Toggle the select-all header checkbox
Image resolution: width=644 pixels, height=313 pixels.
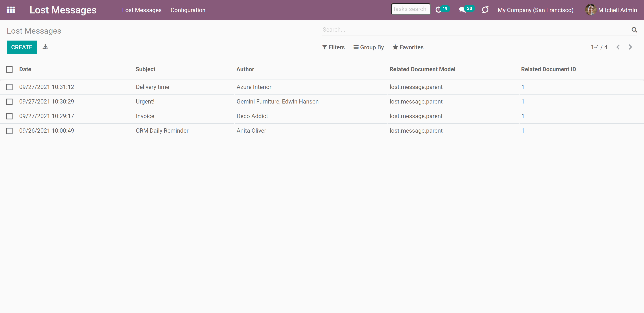coord(9,69)
